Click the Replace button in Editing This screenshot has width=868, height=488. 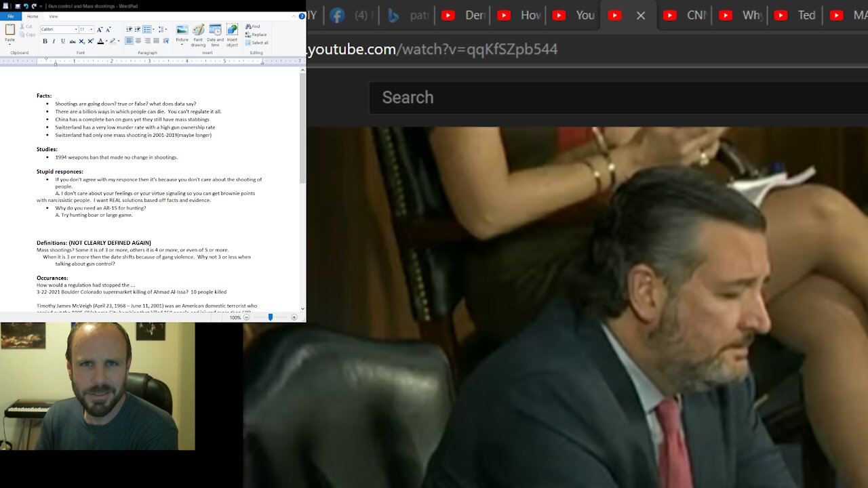(x=255, y=35)
